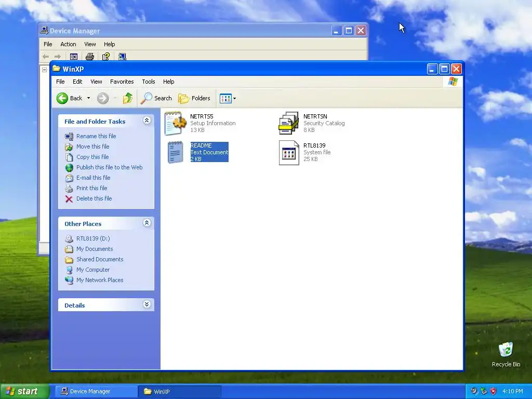532x399 pixels.
Task: Open Device Manager Help menu
Action: (109, 44)
